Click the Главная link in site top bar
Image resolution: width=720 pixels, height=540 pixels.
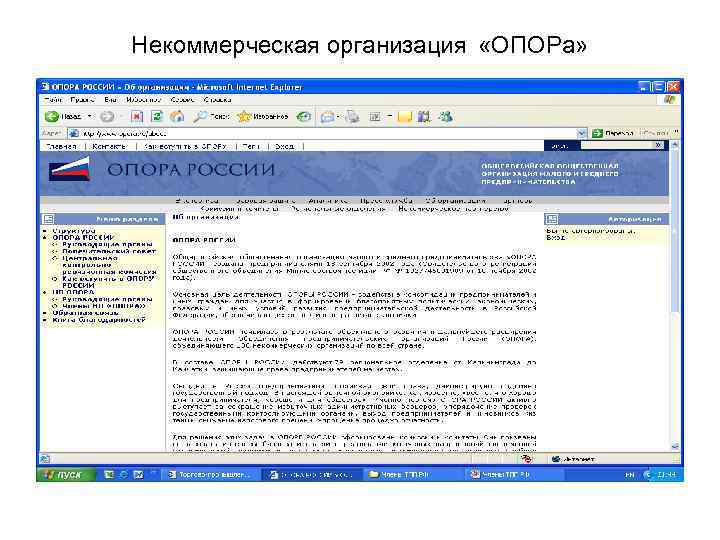coord(61,146)
